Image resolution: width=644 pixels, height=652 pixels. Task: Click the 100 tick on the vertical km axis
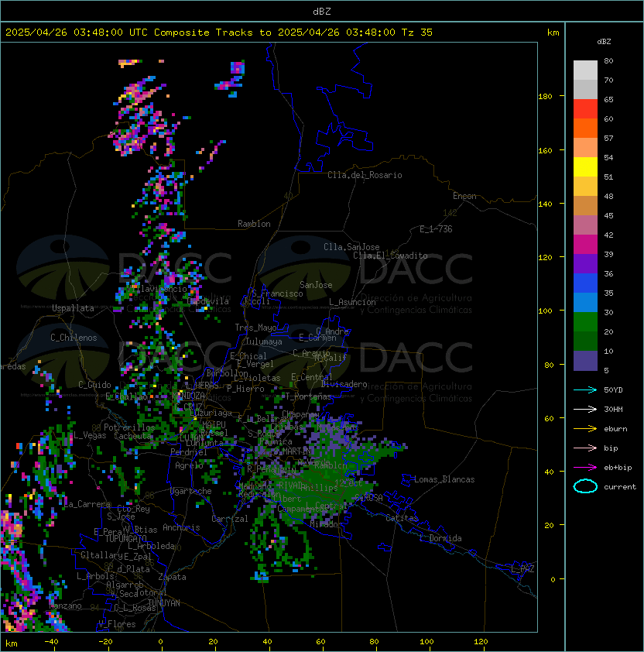point(545,311)
